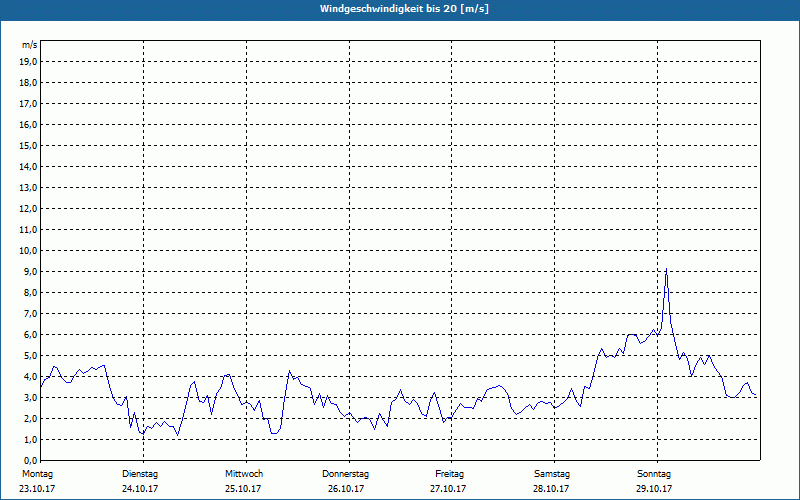
Task: Click the 5,0 y-axis label
Action: (30, 356)
